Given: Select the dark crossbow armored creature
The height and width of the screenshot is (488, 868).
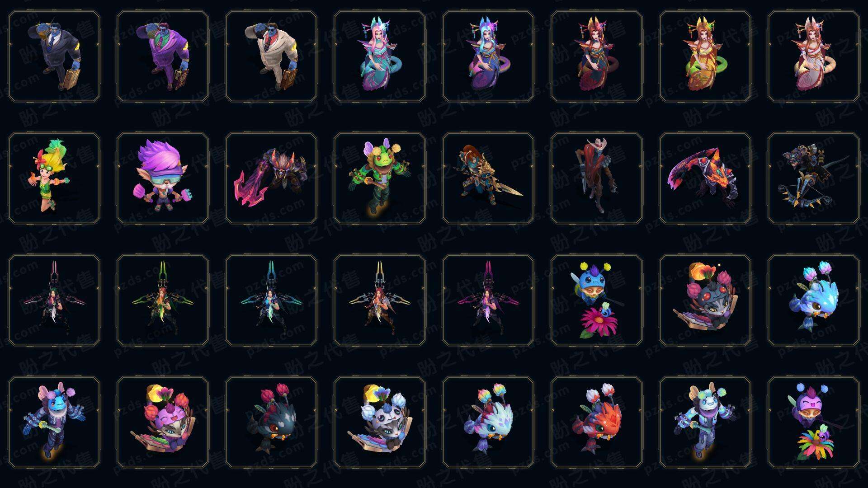Looking at the screenshot, I should (x=814, y=178).
